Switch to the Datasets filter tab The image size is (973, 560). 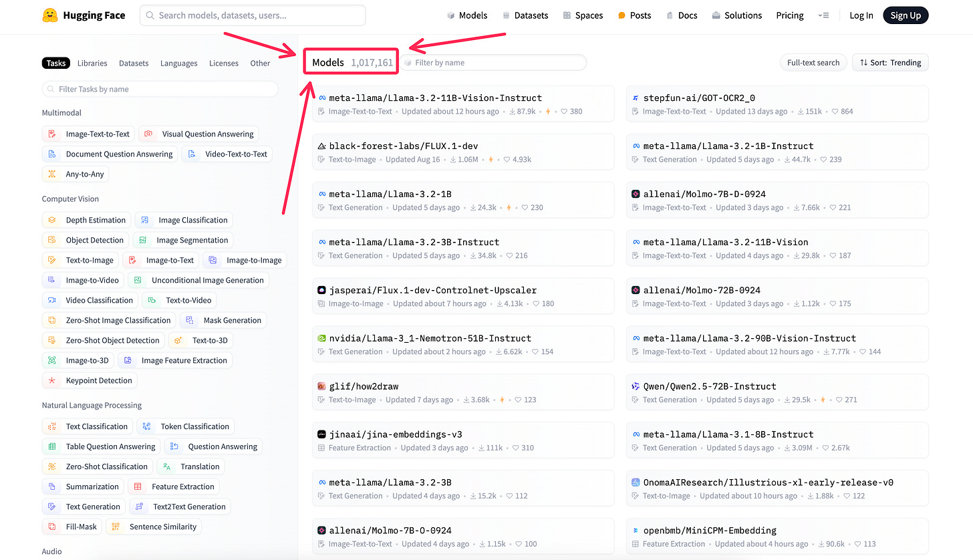[x=134, y=63]
